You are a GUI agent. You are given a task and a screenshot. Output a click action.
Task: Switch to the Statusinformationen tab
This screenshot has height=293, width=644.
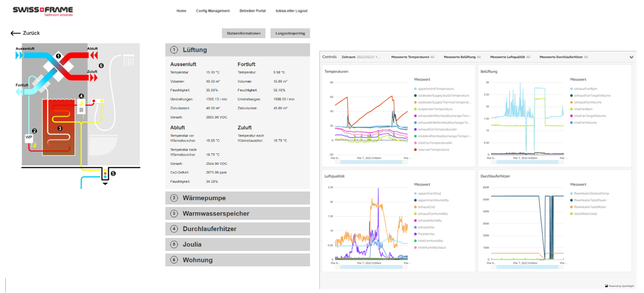point(244,33)
